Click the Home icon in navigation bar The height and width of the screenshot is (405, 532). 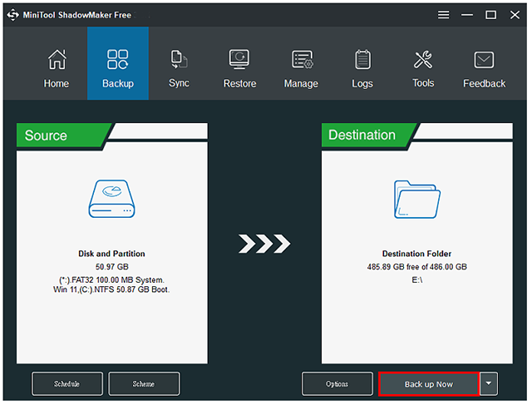tap(57, 60)
